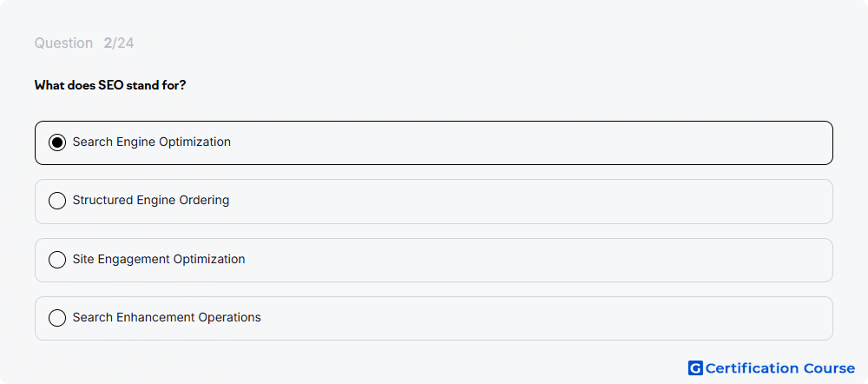Click the blue G logo icon
Screen dimensions: 868x384
(695, 368)
